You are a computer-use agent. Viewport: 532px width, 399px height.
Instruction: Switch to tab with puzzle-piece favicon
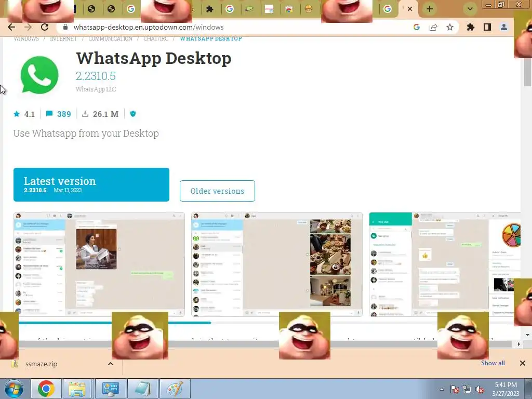point(210,9)
